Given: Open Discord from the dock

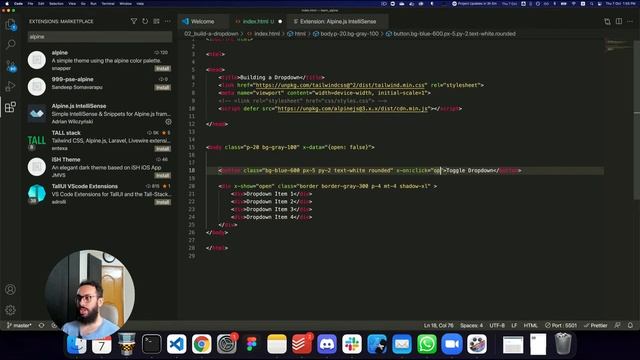Looking at the screenshot, I should pyautogui.click(x=327, y=344).
